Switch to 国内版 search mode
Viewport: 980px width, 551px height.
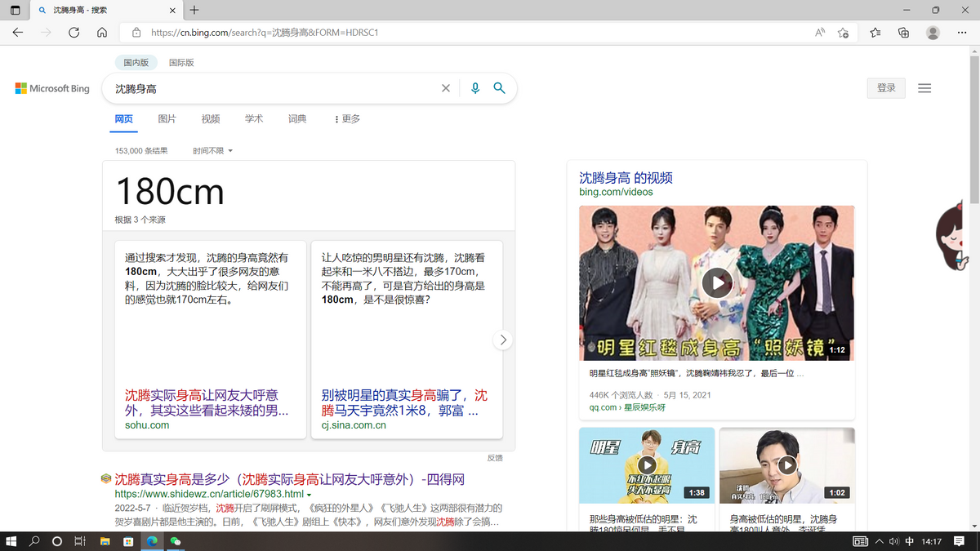tap(136, 62)
